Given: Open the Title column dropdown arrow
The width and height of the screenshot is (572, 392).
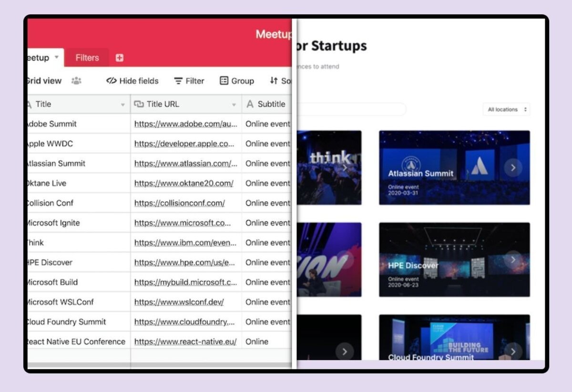Looking at the screenshot, I should [x=123, y=104].
